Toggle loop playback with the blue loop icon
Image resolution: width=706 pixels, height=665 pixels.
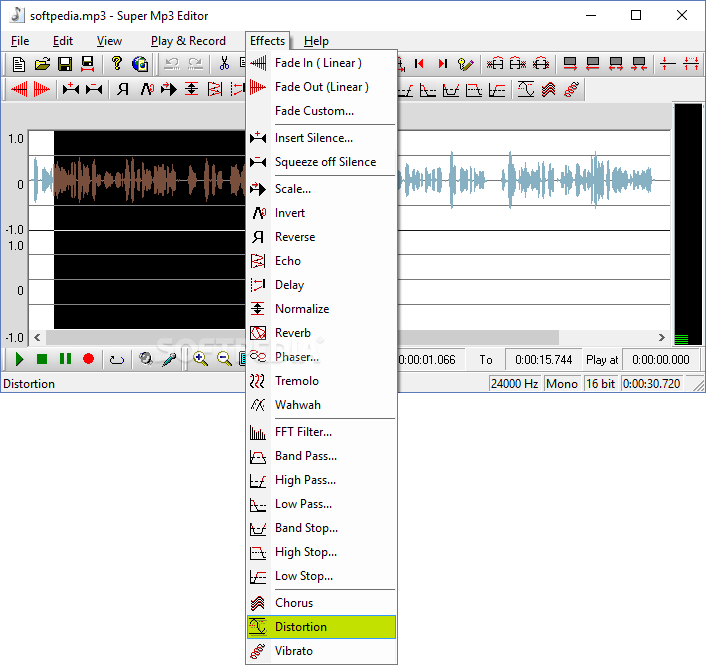pos(117,359)
